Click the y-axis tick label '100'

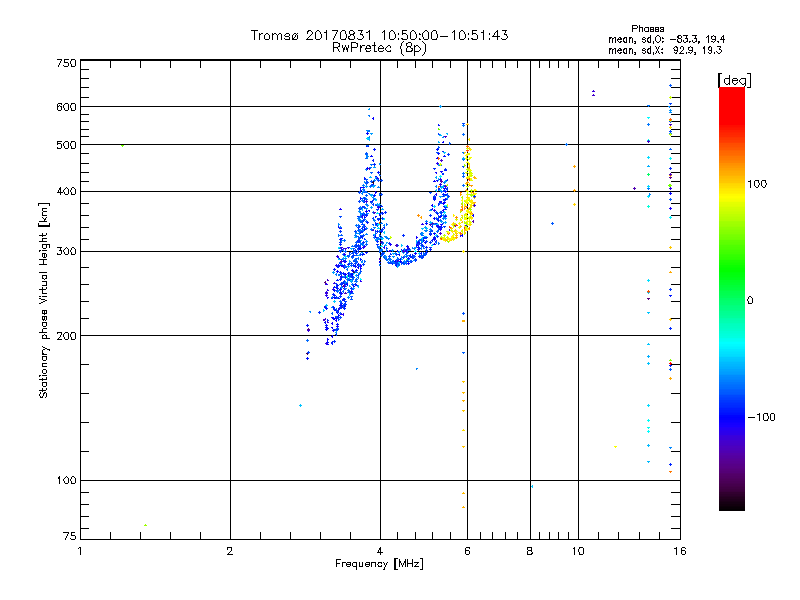[x=66, y=480]
